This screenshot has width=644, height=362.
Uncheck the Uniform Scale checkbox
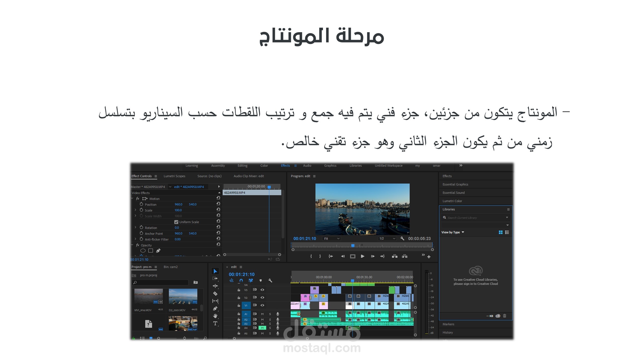176,222
